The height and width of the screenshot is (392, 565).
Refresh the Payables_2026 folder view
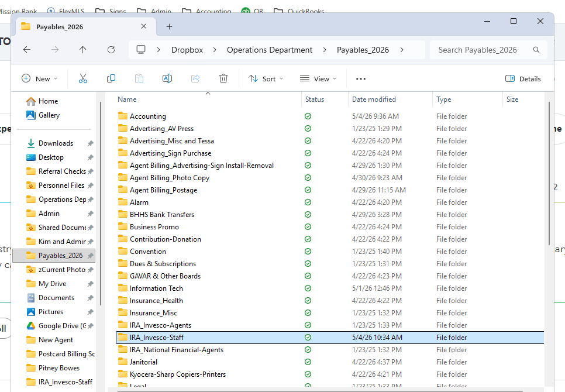coord(111,50)
